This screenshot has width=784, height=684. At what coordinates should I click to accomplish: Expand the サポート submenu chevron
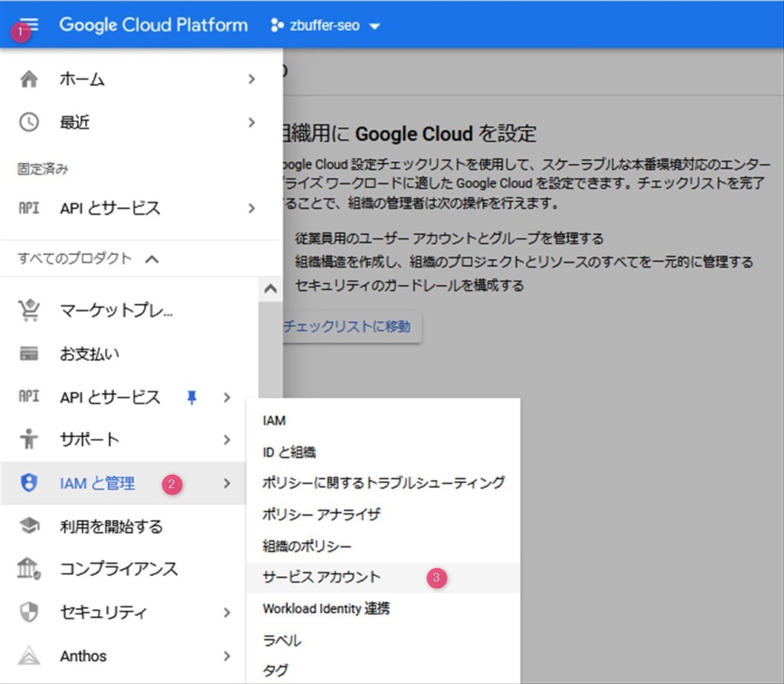pyautogui.click(x=227, y=440)
